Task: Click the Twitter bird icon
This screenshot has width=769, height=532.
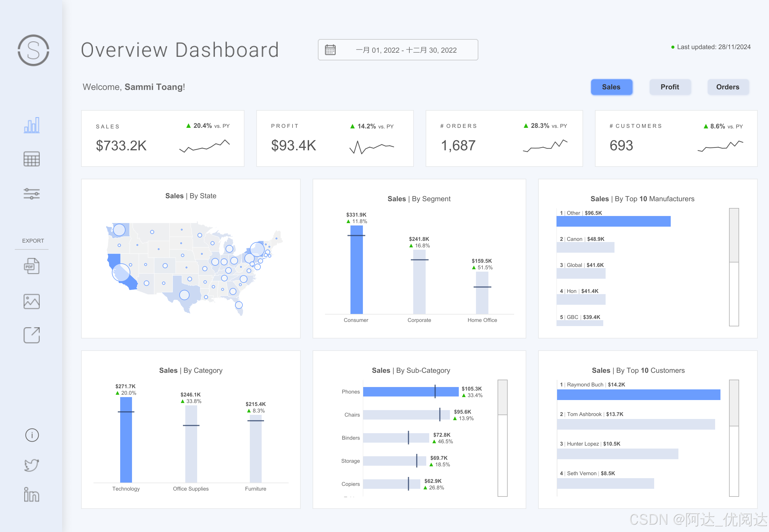Action: [x=32, y=465]
